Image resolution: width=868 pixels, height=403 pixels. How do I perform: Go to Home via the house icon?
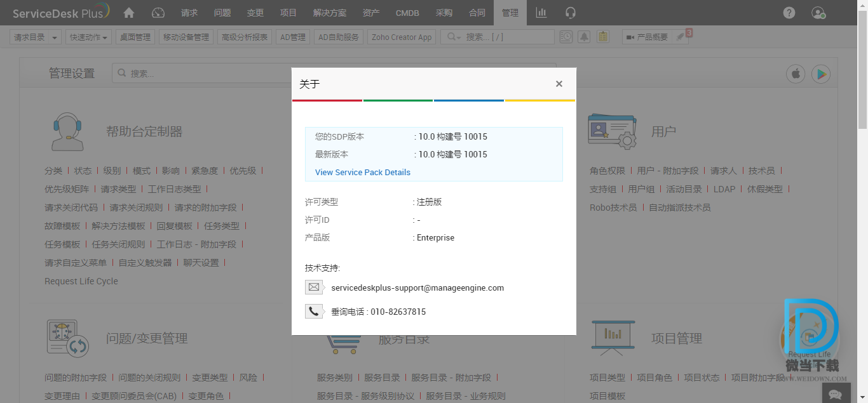click(x=129, y=13)
